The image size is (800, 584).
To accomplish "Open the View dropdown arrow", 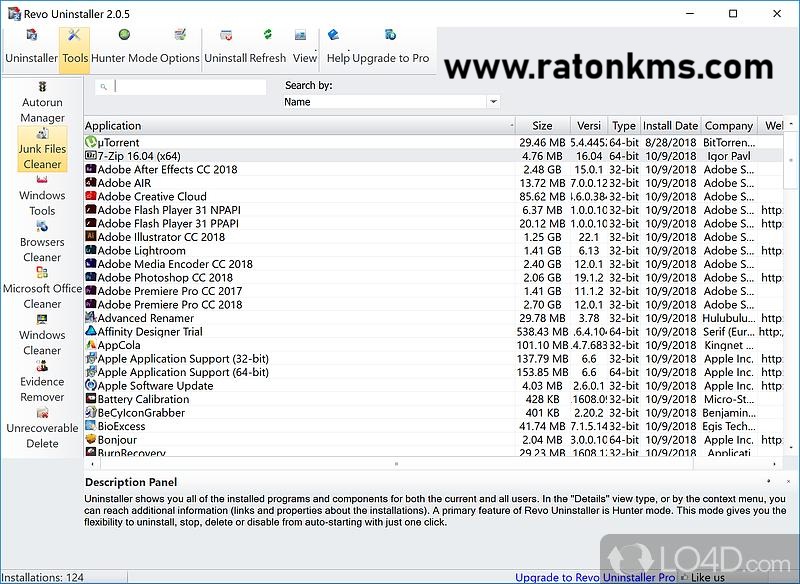I will 316,49.
